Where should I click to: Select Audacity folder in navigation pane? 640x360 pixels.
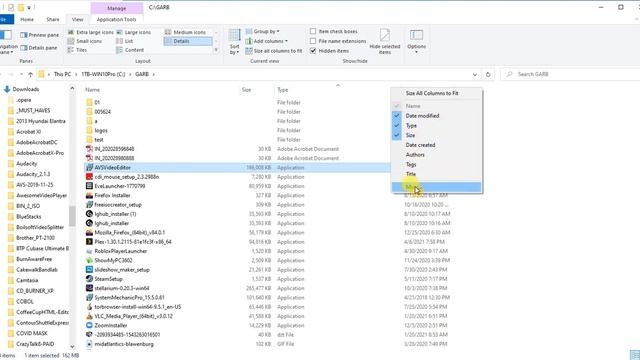tap(27, 164)
